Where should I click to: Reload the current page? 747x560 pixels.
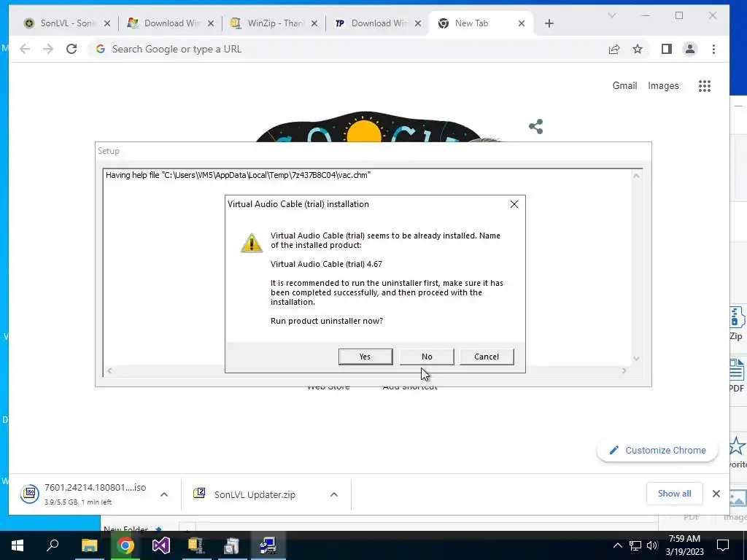pos(71,49)
